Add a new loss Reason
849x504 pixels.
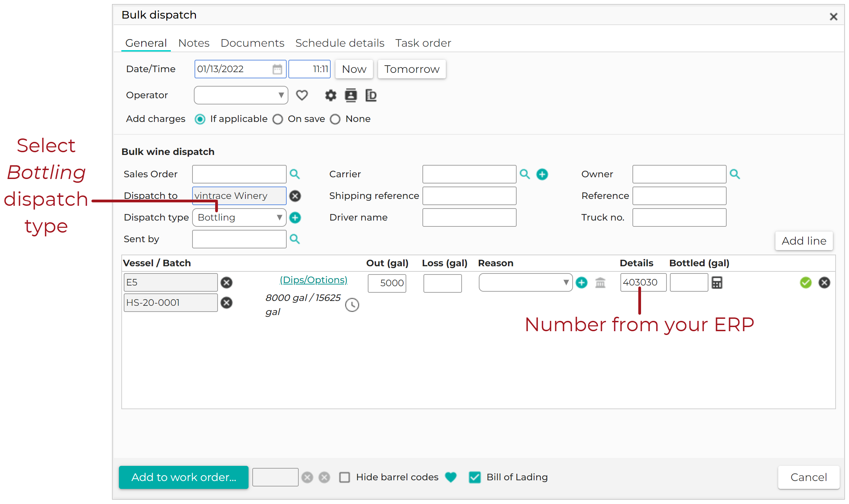coord(581,282)
